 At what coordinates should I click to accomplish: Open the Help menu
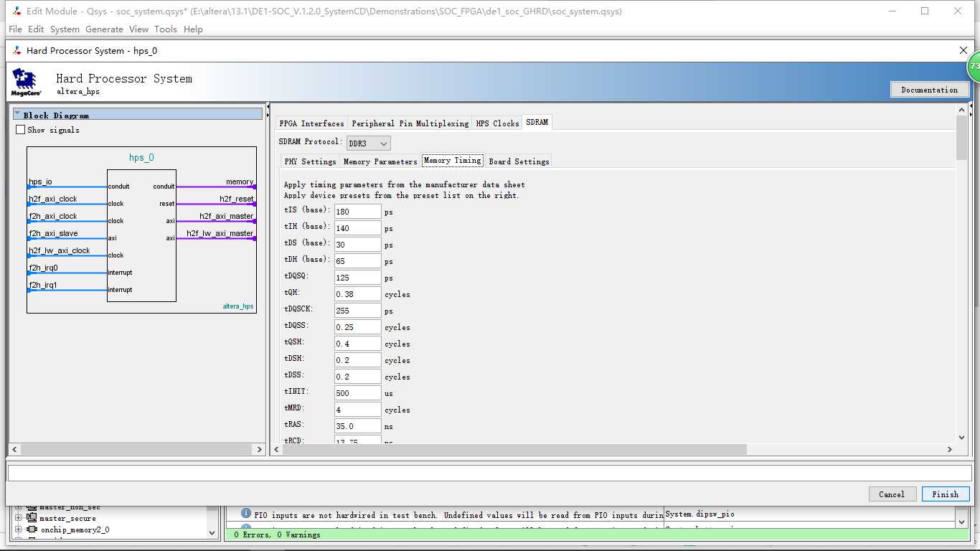point(193,29)
